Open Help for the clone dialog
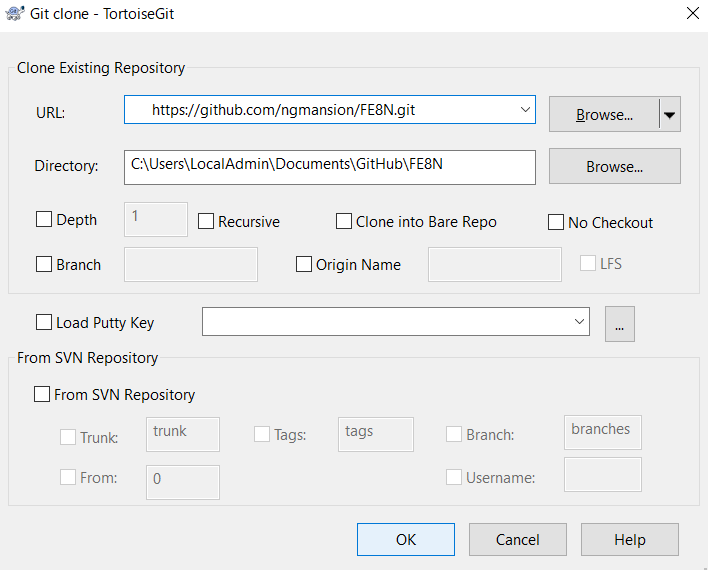Viewport: 708px width, 570px height. pos(629,539)
